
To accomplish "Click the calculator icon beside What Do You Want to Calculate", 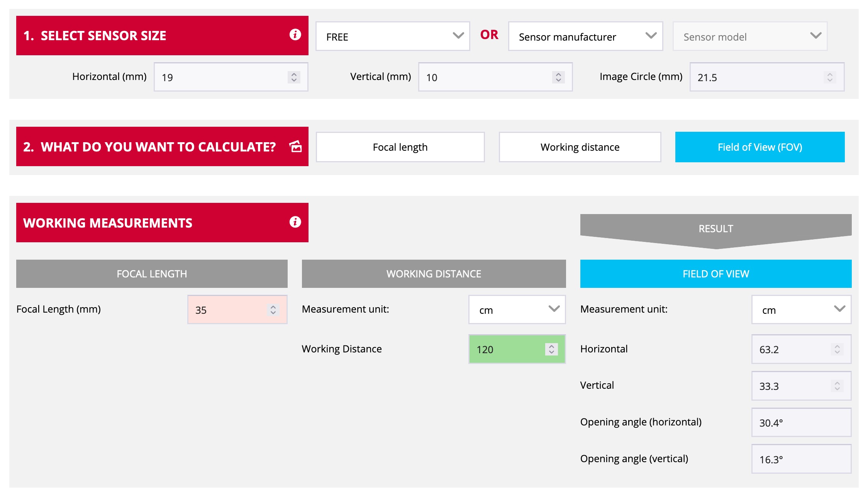I will tap(295, 146).
